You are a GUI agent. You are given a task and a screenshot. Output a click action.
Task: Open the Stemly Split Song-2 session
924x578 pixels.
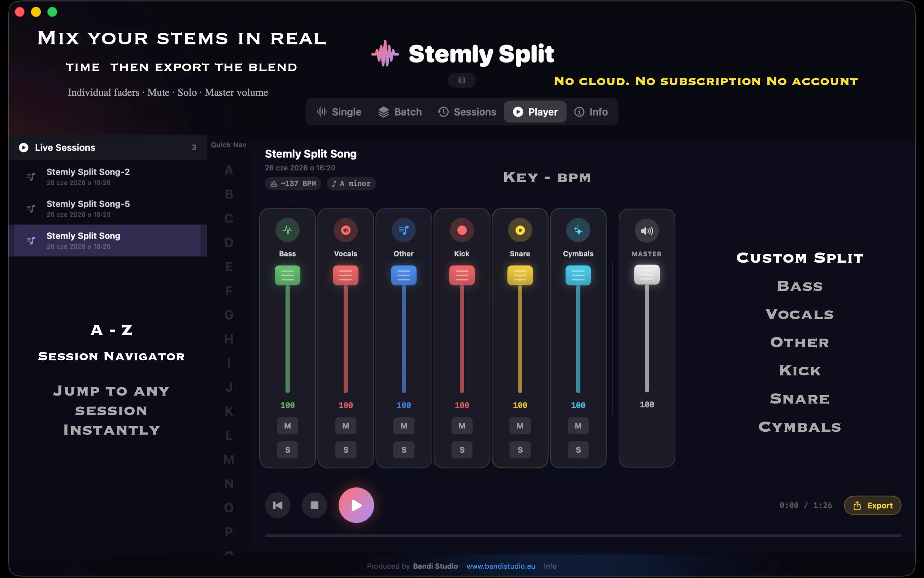click(x=108, y=177)
